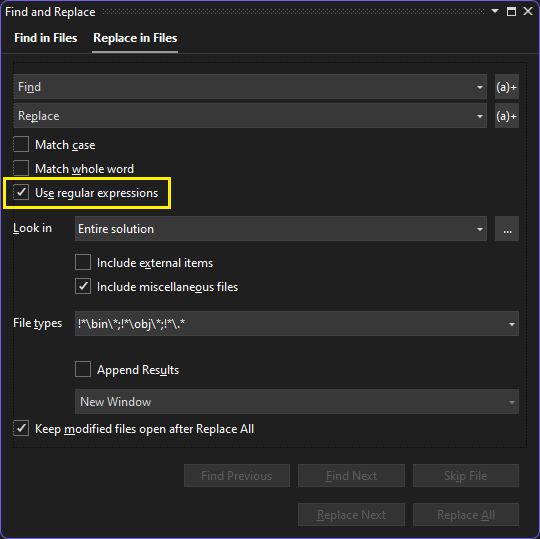
Task: Uncheck Use regular expressions
Action: 21,192
